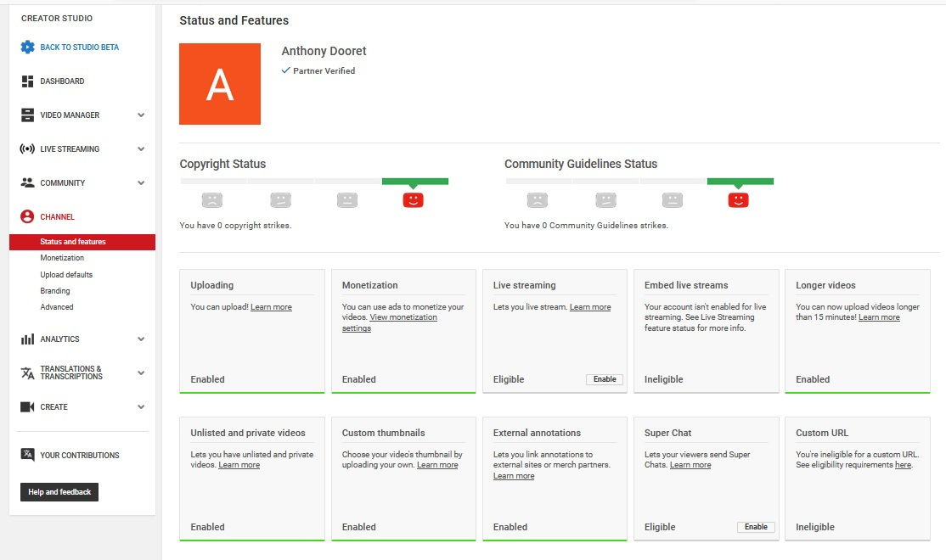Click the Live Streaming broadcast icon
The height and width of the screenshot is (560, 946).
(x=27, y=148)
